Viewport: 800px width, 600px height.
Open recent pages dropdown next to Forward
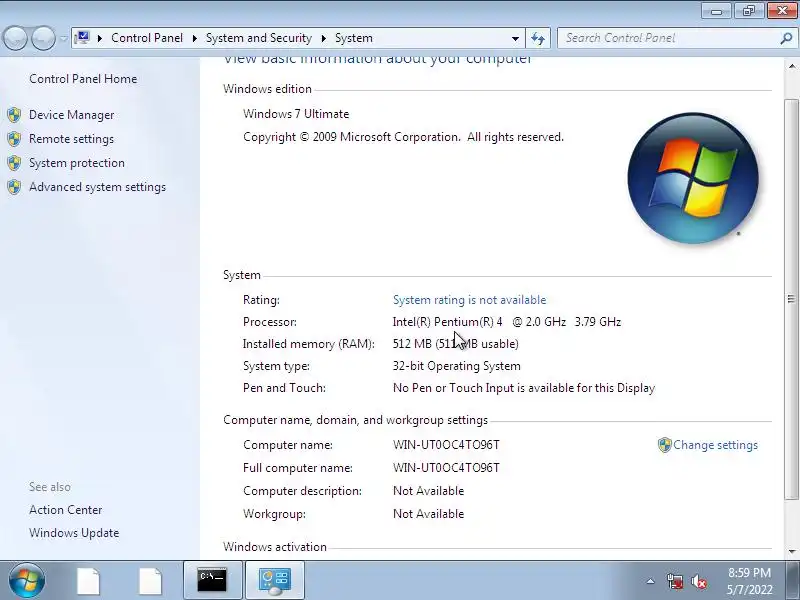click(x=63, y=38)
